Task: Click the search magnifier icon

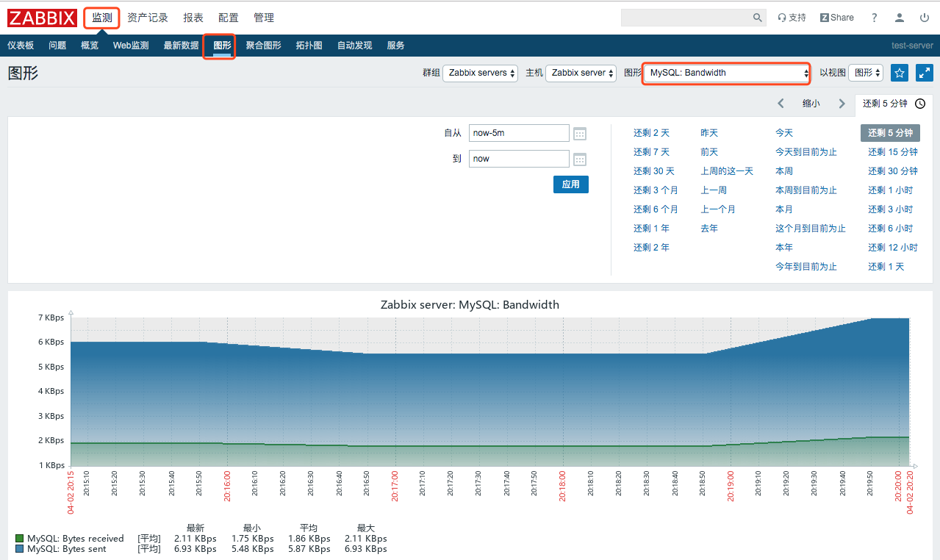Action: (758, 18)
